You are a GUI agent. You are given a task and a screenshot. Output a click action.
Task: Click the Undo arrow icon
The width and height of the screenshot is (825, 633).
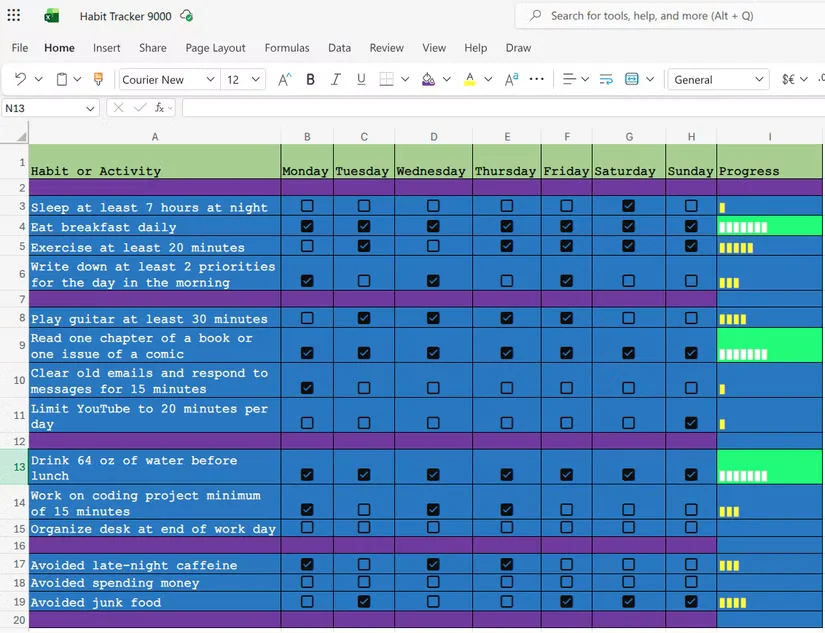pos(20,79)
